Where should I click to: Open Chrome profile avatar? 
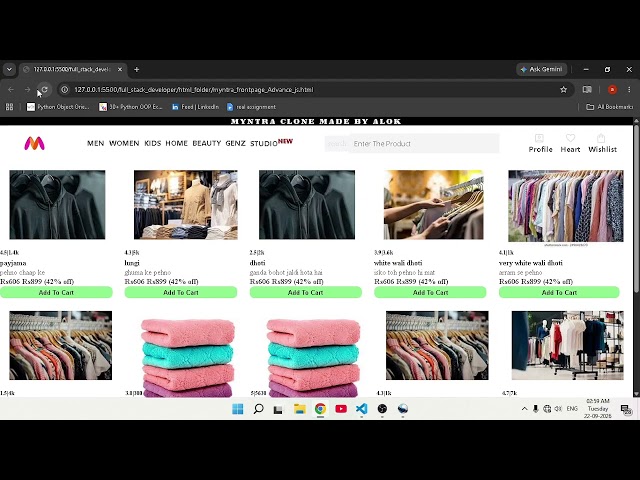click(612, 89)
